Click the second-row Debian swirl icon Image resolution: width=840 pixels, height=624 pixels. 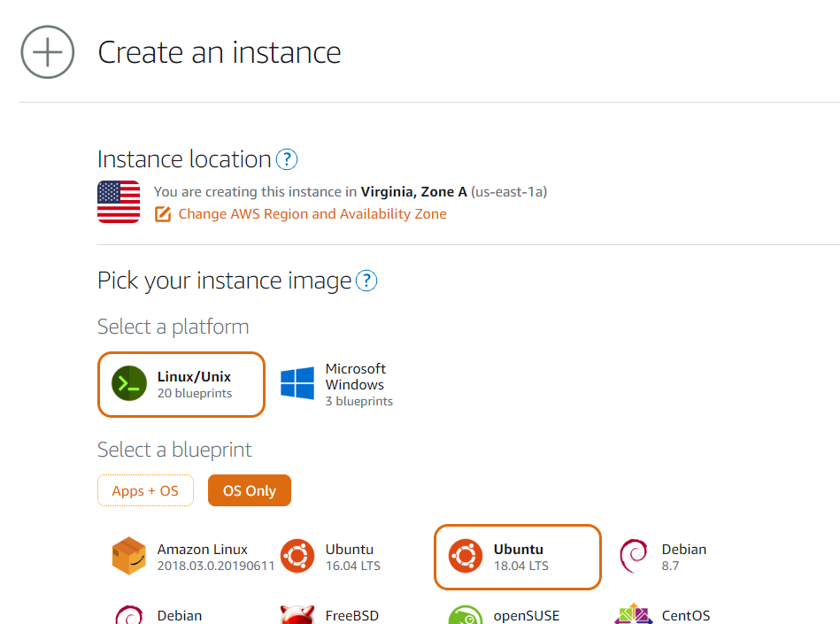pyautogui.click(x=129, y=615)
